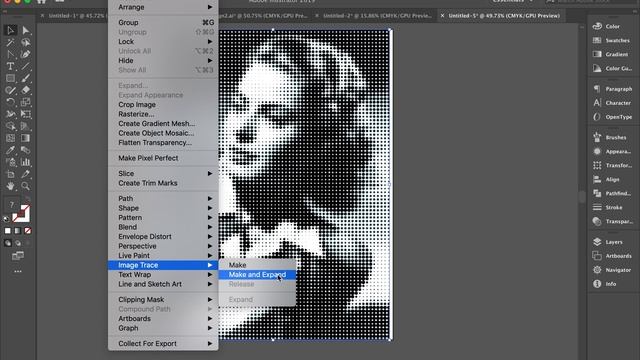The height and width of the screenshot is (360, 640).
Task: Open the Color Guide panel
Action: [x=612, y=68]
